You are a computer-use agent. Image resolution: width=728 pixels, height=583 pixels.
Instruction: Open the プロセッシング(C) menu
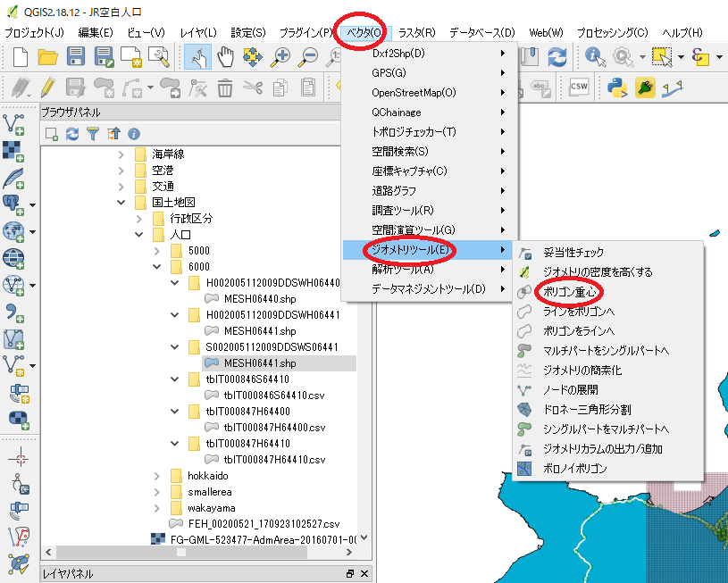(x=613, y=32)
